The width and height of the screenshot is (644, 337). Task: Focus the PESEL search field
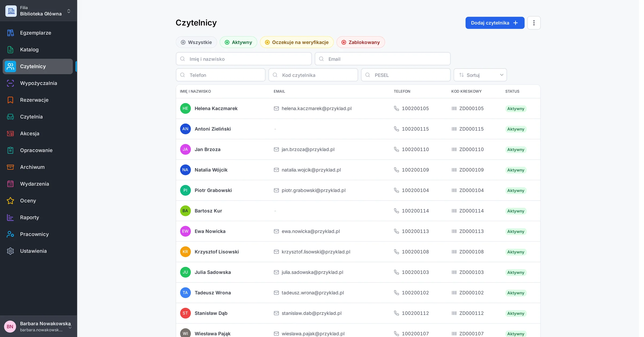406,75
